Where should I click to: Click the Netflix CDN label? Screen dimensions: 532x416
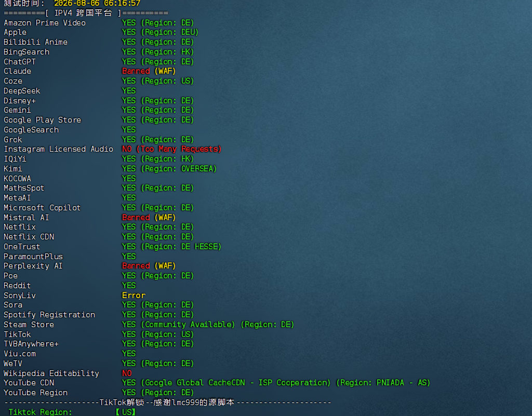[29, 237]
